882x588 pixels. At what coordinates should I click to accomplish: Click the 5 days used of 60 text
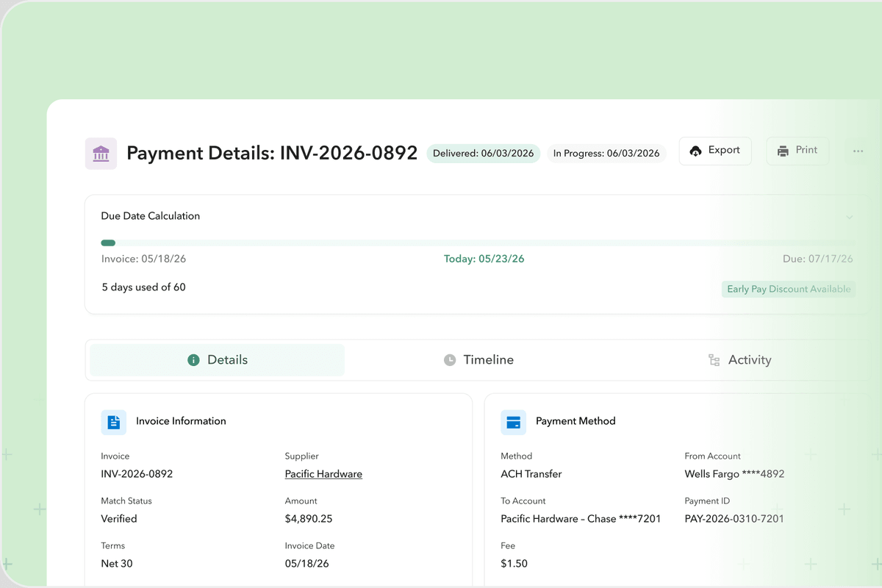click(143, 287)
